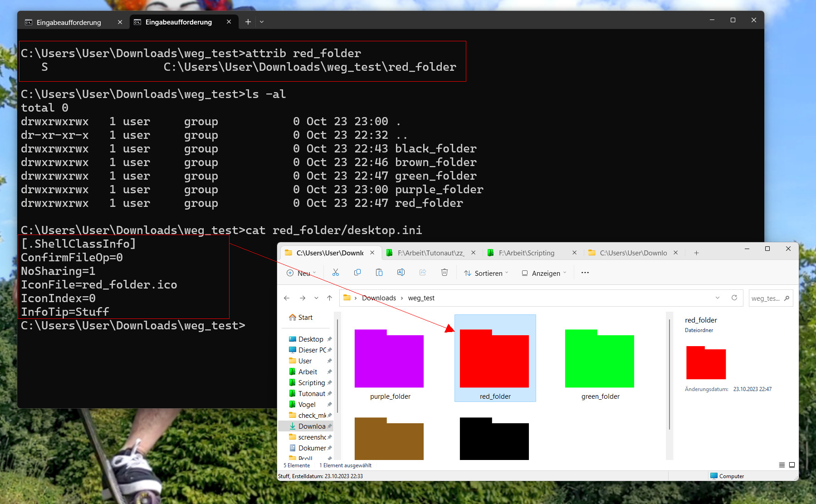Click the Neu button

[x=301, y=273]
